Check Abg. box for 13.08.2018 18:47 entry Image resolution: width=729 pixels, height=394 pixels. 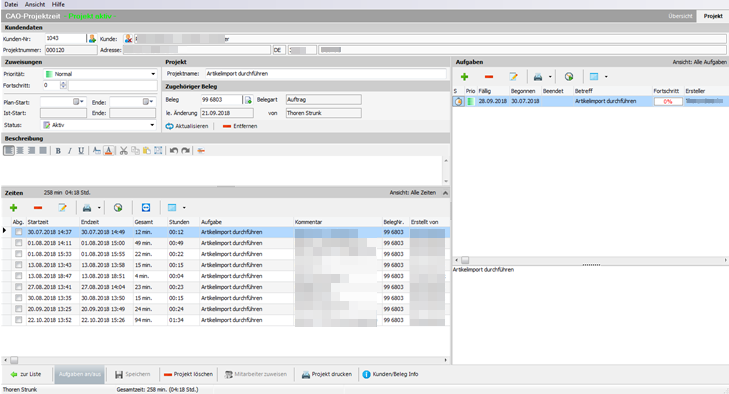click(x=18, y=276)
